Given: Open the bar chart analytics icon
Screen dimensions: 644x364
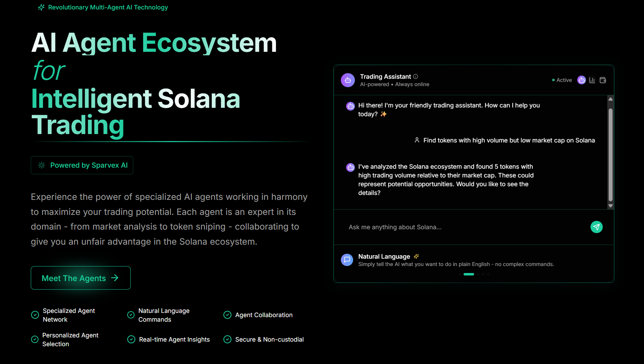Looking at the screenshot, I should coord(592,80).
